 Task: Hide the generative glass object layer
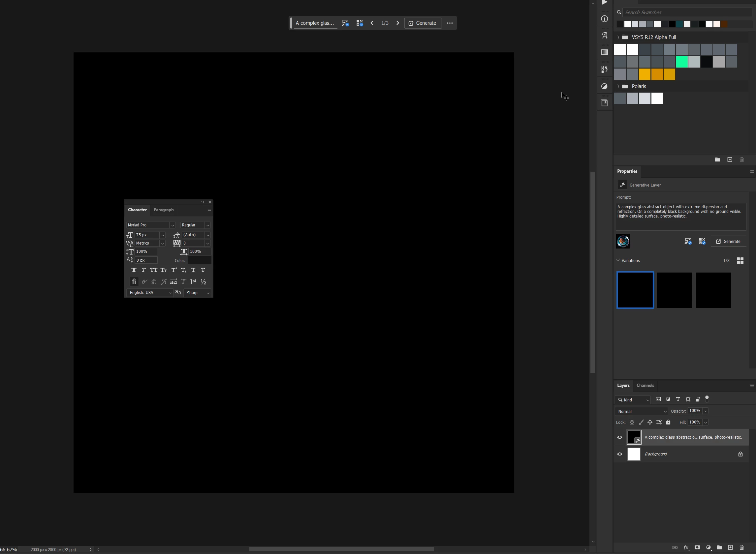pyautogui.click(x=620, y=437)
